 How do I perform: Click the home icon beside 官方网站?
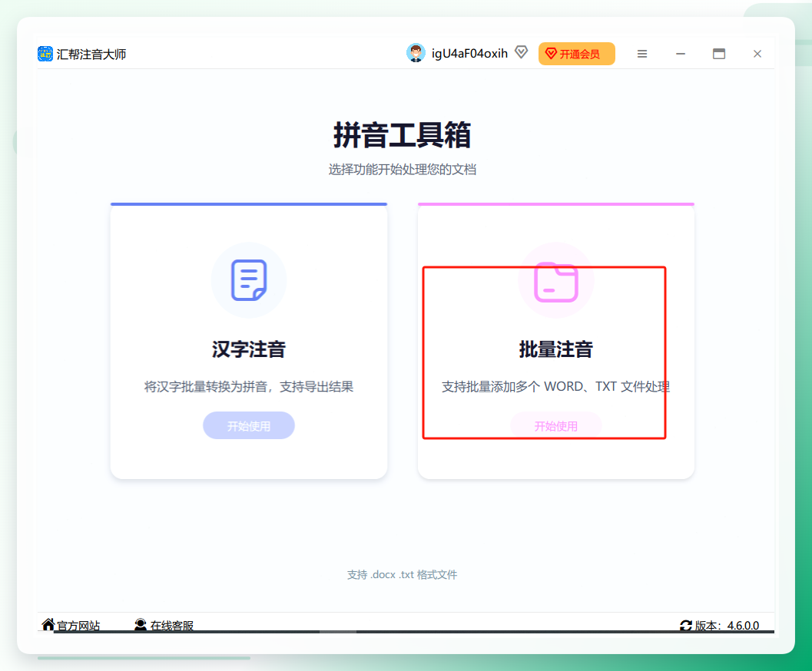[x=48, y=624]
